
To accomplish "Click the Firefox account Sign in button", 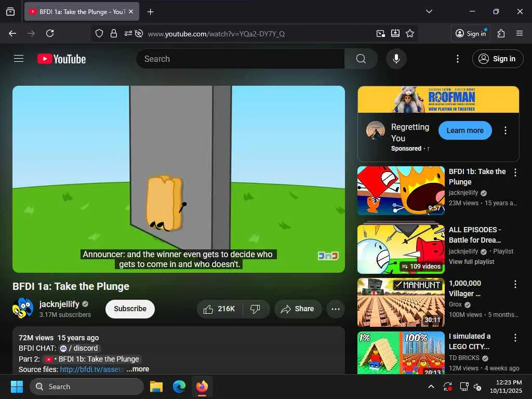I will click(x=471, y=33).
